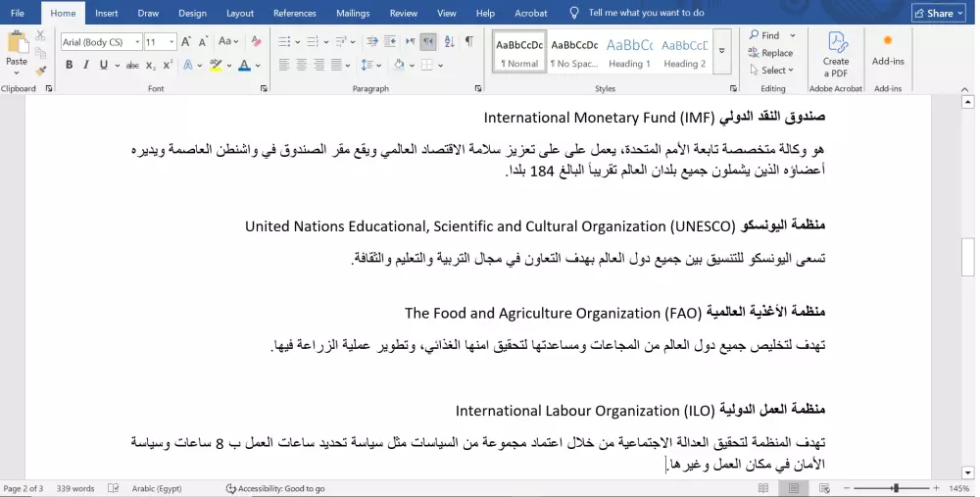
Task: Toggle bold formatting
Action: [x=69, y=65]
